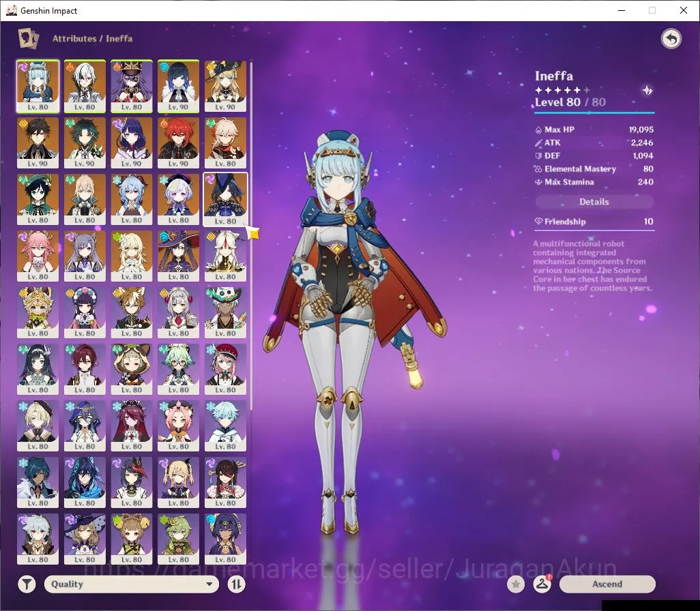Select Yun Jin's portrait
Screen dimensions: 700x611
pyautogui.click(x=85, y=312)
